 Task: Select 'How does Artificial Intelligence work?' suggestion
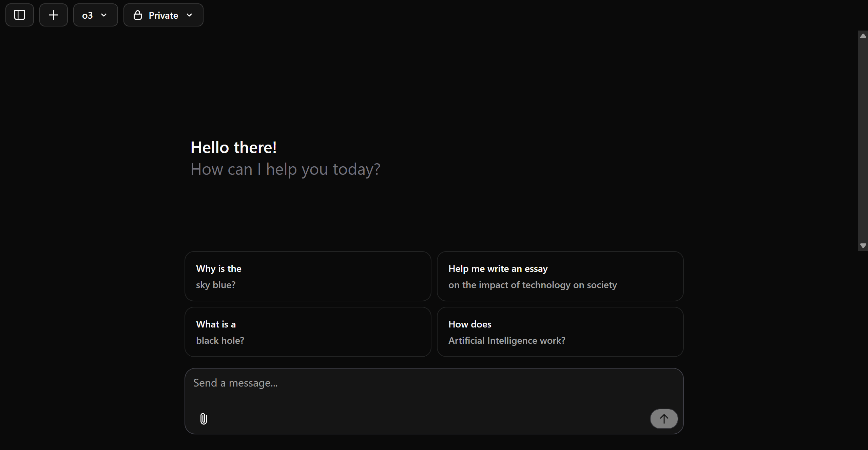pyautogui.click(x=560, y=332)
